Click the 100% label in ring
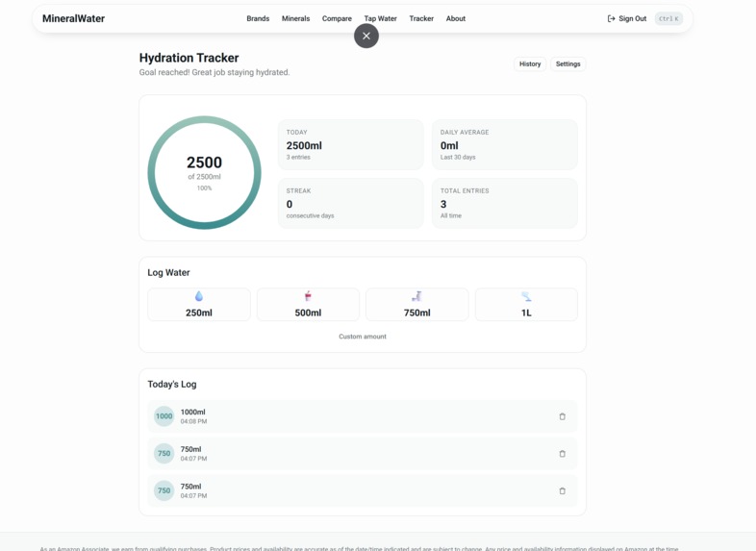Screen dimensions: 756x551 pos(205,188)
